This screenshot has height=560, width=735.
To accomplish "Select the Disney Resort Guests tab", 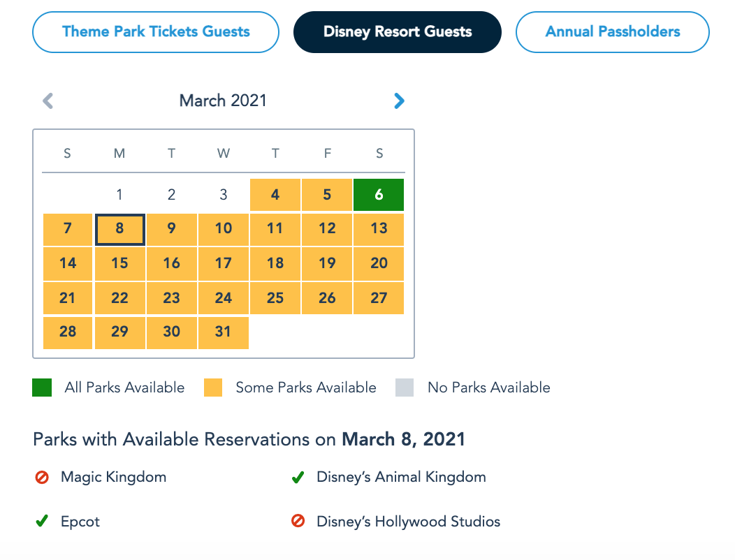I will [397, 31].
